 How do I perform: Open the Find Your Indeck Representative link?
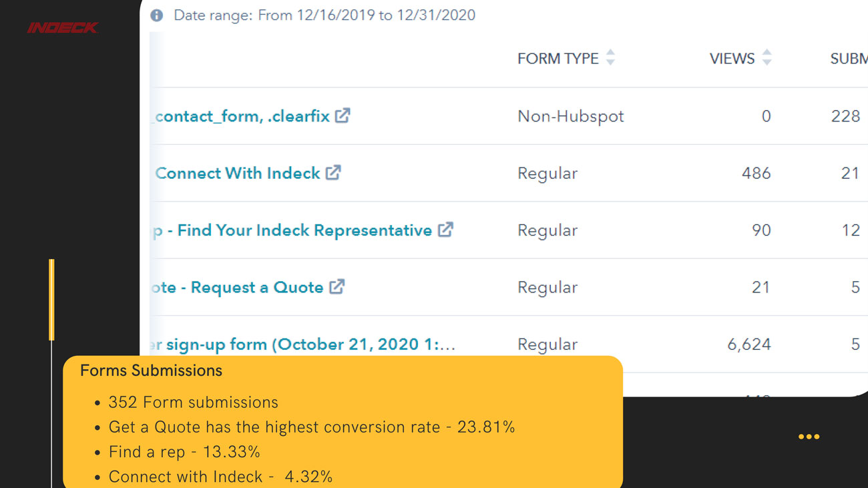pyautogui.click(x=294, y=230)
